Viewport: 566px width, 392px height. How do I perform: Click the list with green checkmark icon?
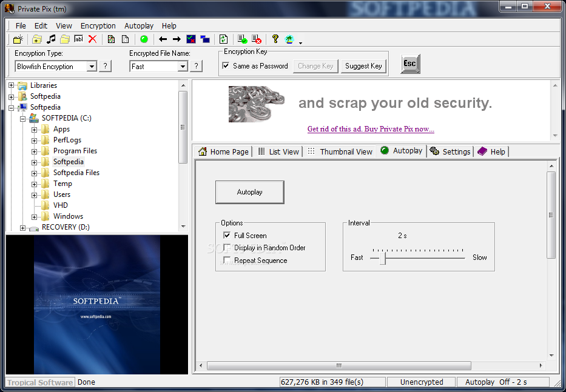coord(243,39)
